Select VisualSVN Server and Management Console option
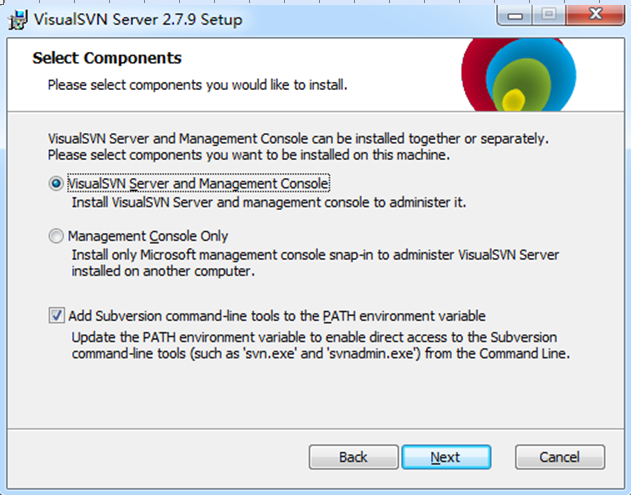Image resolution: width=631 pixels, height=495 pixels. 55,184
